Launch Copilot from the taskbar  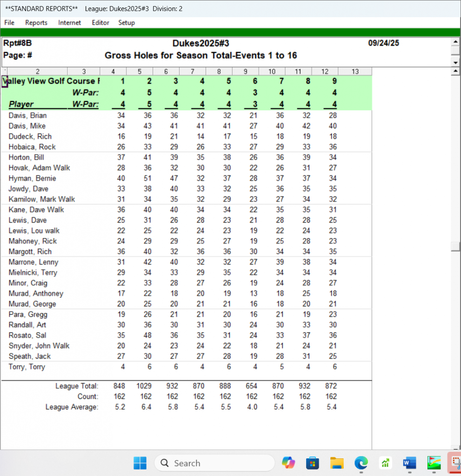[x=288, y=463]
